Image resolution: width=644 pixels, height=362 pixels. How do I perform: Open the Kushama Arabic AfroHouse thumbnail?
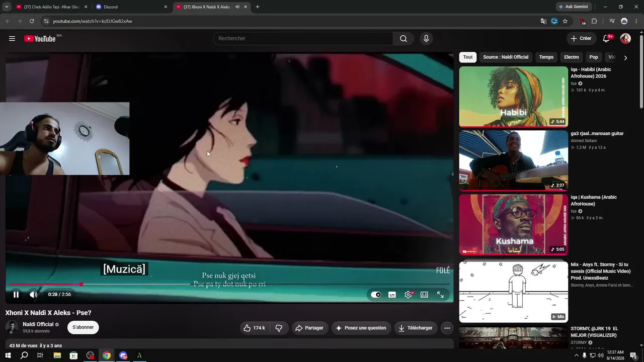coord(513,225)
